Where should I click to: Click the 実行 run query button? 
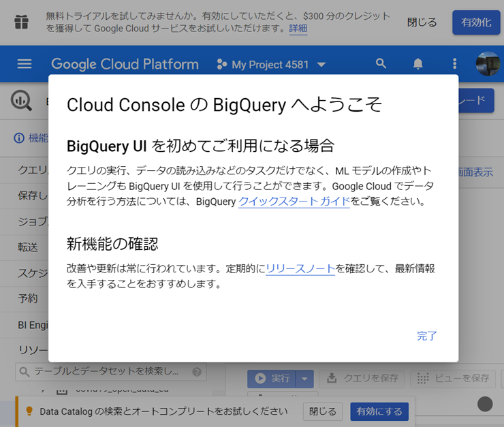pos(272,379)
